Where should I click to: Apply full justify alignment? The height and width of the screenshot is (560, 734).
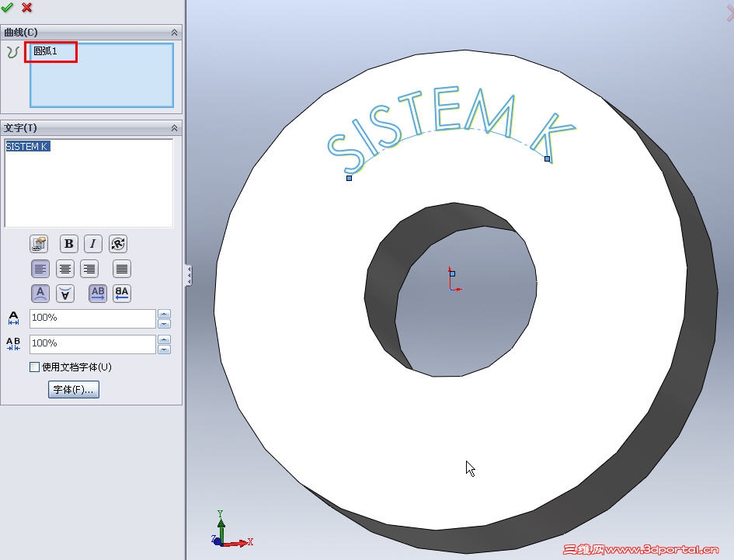click(122, 269)
